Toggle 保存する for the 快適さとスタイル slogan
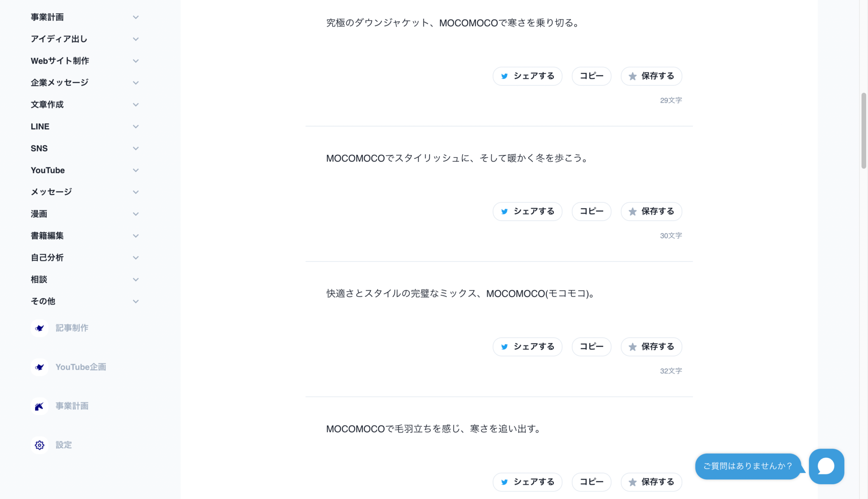868x499 pixels. point(651,347)
